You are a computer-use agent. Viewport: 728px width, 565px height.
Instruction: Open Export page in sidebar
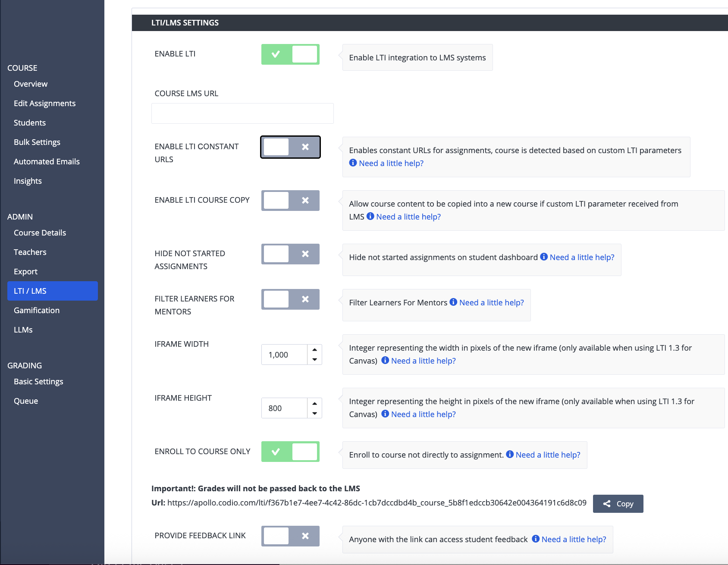point(25,272)
